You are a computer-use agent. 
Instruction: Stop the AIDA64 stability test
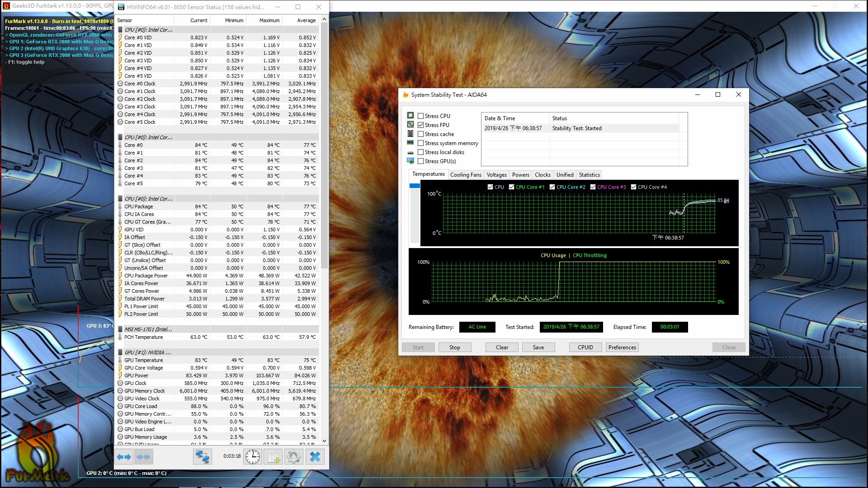tap(454, 347)
